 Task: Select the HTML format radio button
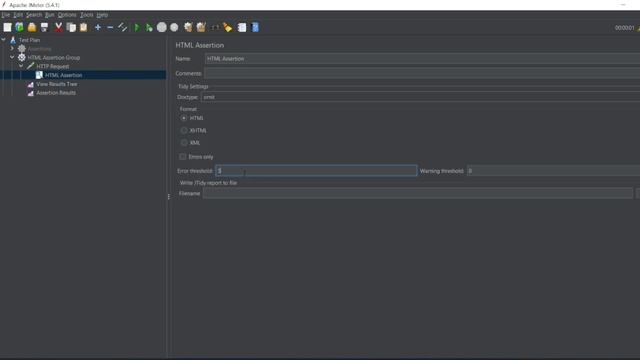184,118
